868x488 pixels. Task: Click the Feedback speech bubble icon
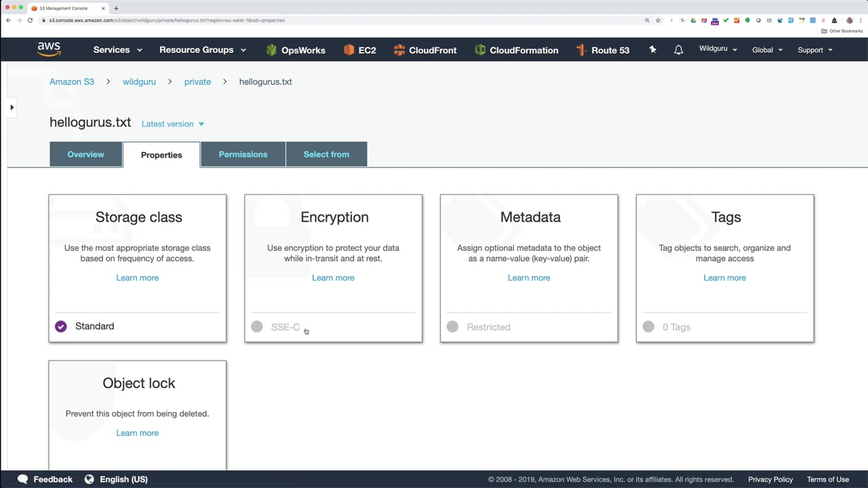(23, 479)
